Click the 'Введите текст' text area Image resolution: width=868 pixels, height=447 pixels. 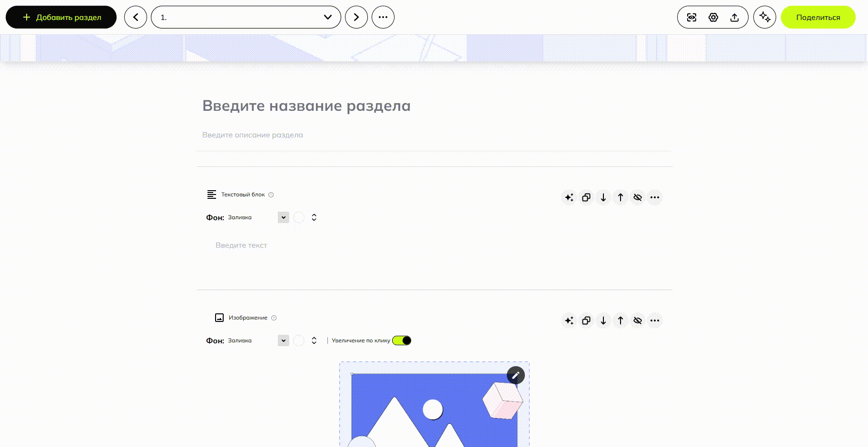241,245
